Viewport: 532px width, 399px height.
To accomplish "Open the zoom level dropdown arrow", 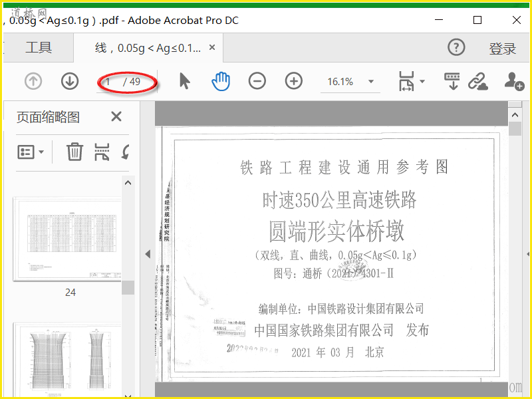I will [371, 81].
